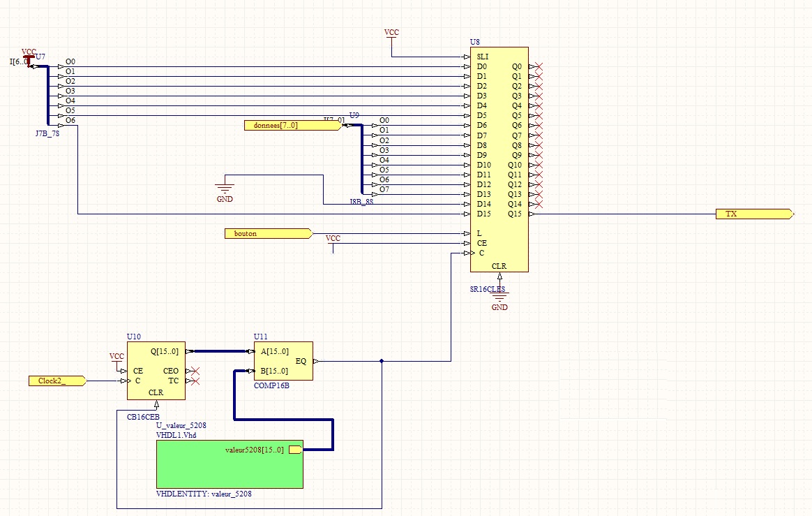Click the J7B_78 component label
The height and width of the screenshot is (516, 812).
47,133
